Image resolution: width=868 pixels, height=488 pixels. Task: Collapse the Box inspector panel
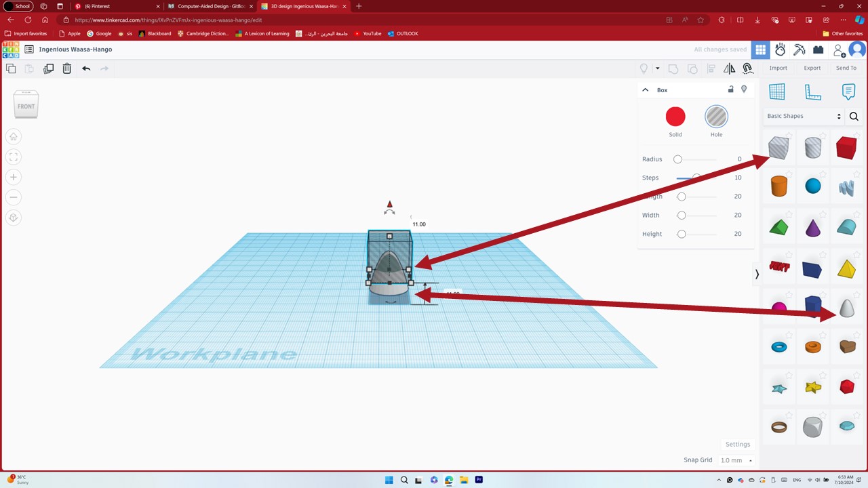point(645,89)
